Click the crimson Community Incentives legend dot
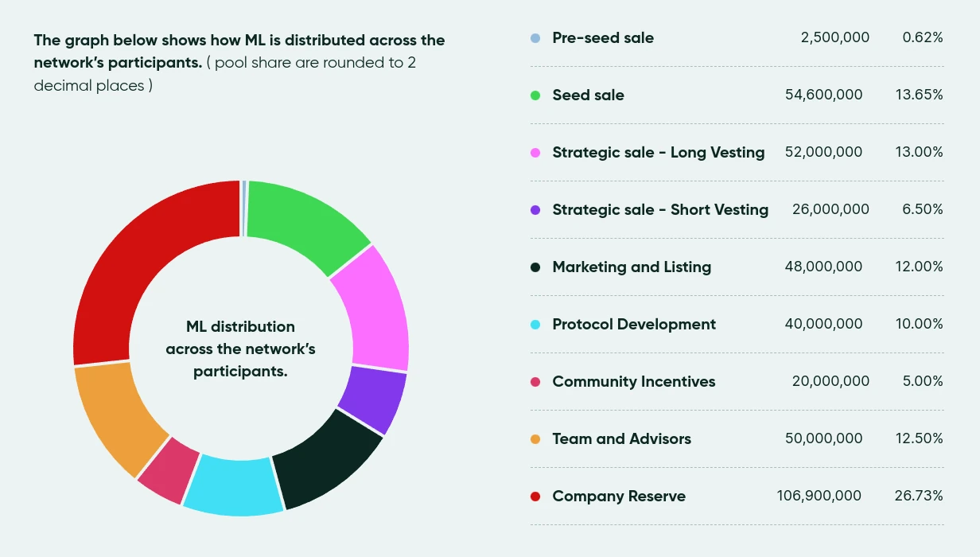This screenshot has height=557, width=980. pos(535,382)
